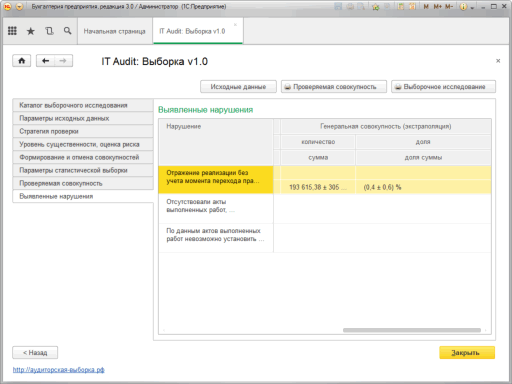This screenshot has width=512, height=384.
Task: Click Генеральная совокупность (экстраполяция) header
Action: pos(386,126)
